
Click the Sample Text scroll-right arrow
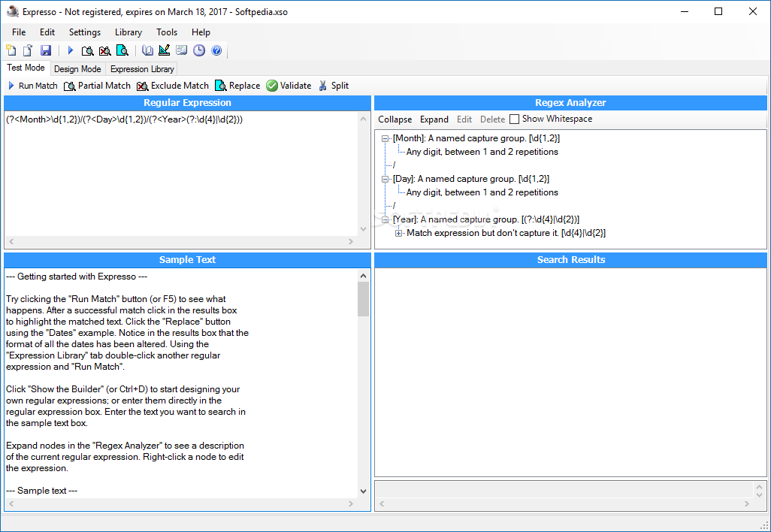(351, 503)
